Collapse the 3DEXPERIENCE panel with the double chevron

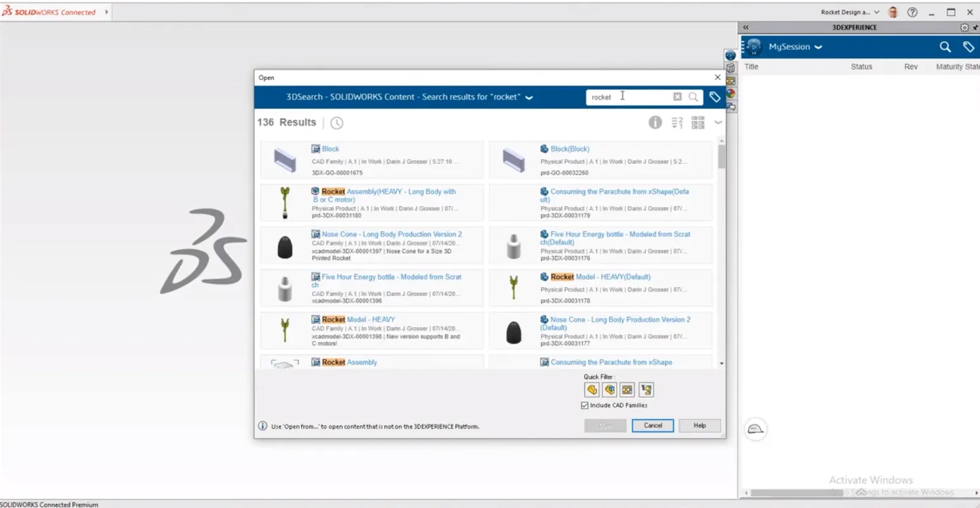(x=746, y=27)
